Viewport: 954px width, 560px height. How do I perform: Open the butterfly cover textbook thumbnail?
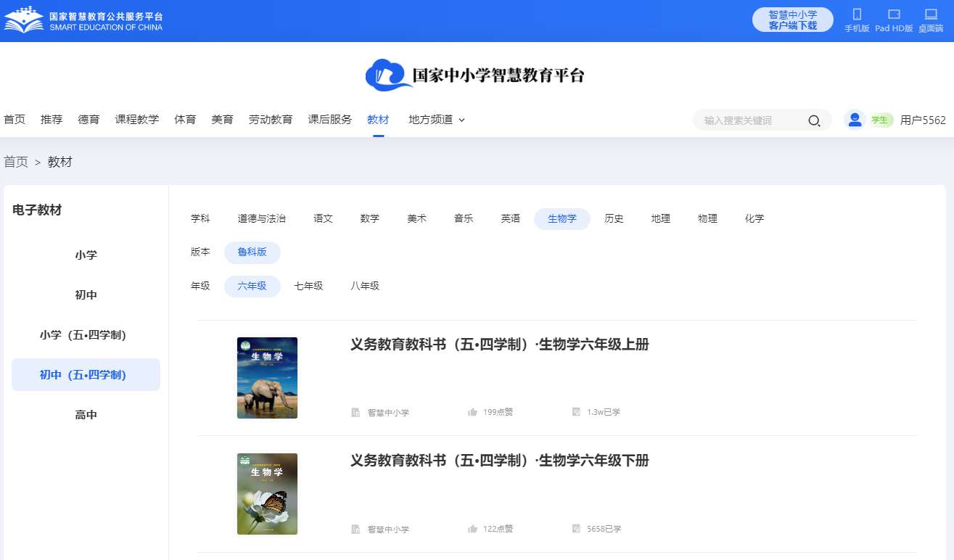[x=267, y=494]
